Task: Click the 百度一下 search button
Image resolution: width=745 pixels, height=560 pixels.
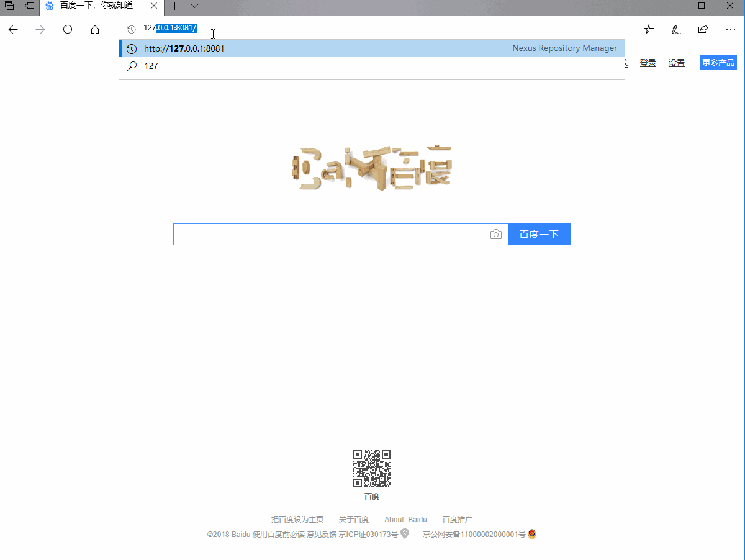Action: point(540,234)
